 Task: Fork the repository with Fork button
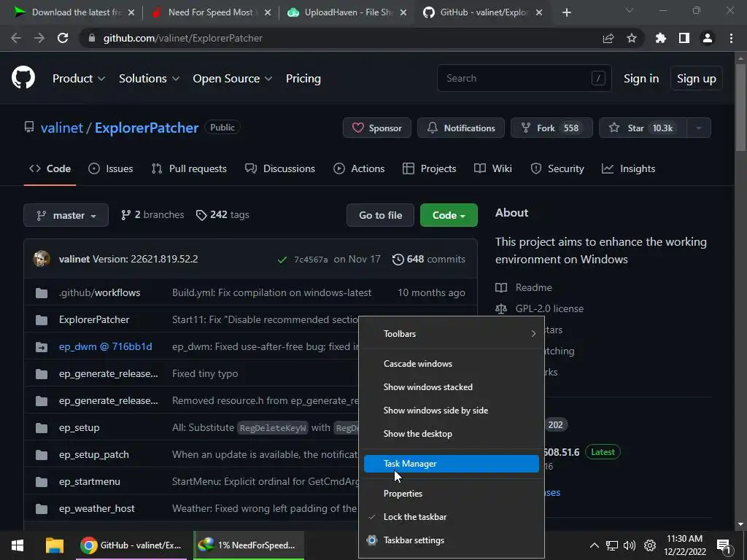(x=551, y=128)
